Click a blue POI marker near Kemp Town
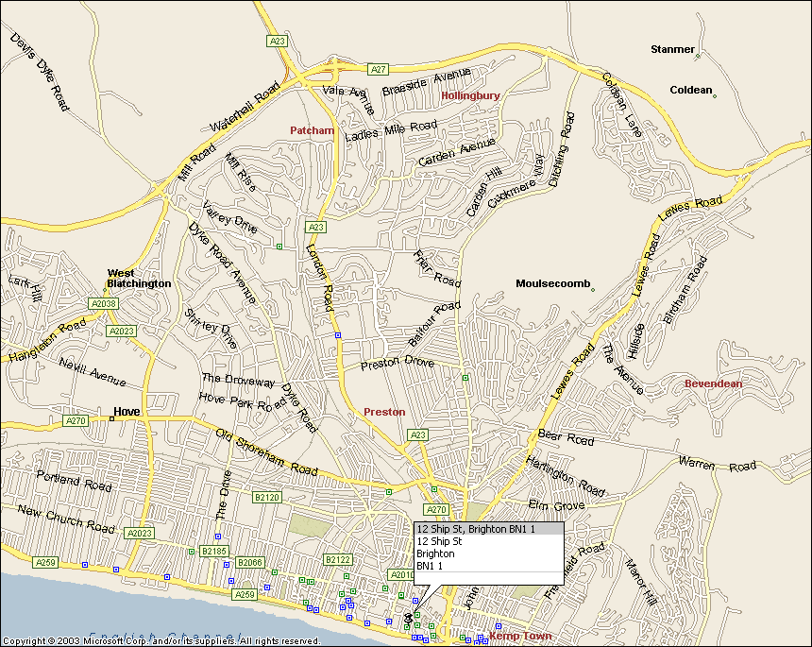Image resolution: width=812 pixels, height=647 pixels. [499, 624]
